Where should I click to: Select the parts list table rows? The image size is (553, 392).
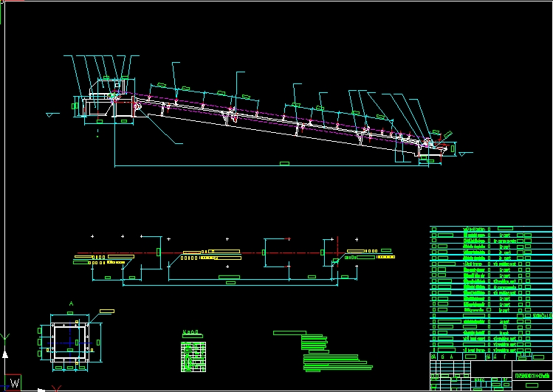point(490,289)
